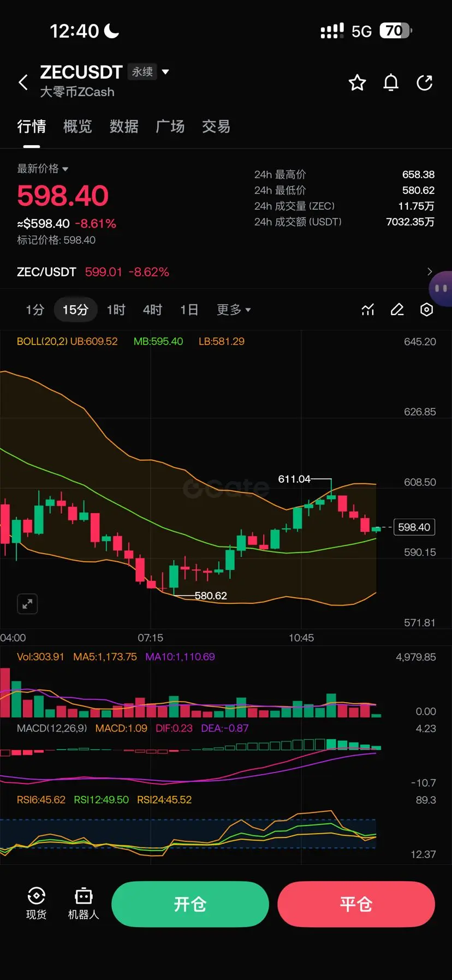The height and width of the screenshot is (980, 452).
Task: Tap MA10:1,110.69 volume average label
Action: click(180, 657)
